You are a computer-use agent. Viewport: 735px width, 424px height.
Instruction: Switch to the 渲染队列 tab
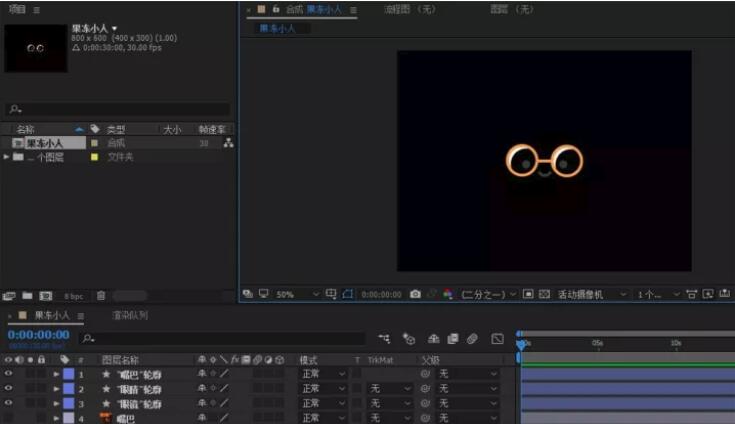(129, 315)
